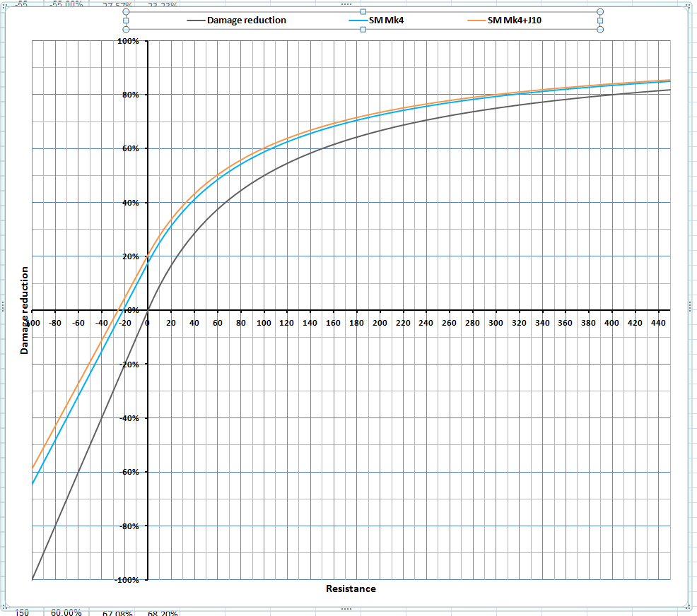Click the blue SM Mk4 legend line marker
Viewport: 697px width, 616px height.
(x=358, y=20)
